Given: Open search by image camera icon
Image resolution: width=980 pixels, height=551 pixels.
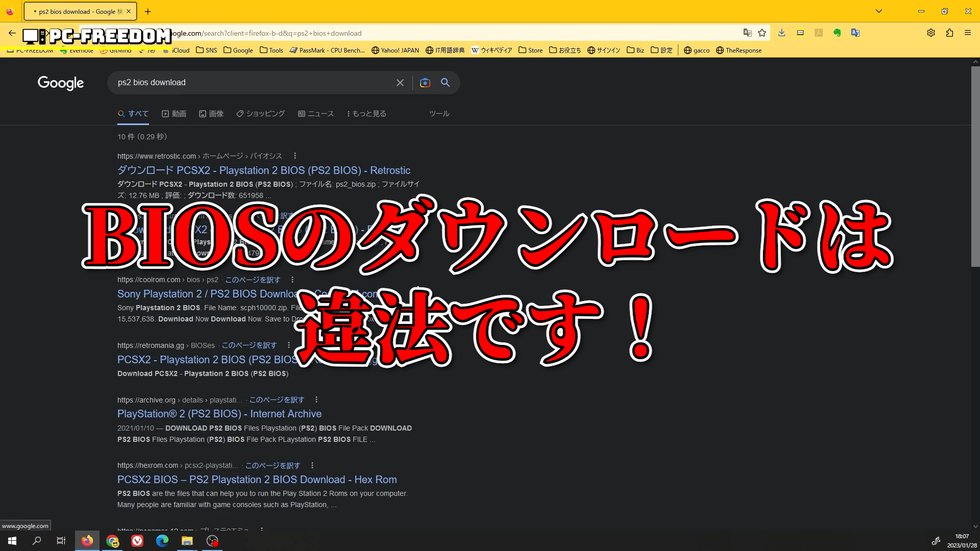Looking at the screenshot, I should pos(425,83).
